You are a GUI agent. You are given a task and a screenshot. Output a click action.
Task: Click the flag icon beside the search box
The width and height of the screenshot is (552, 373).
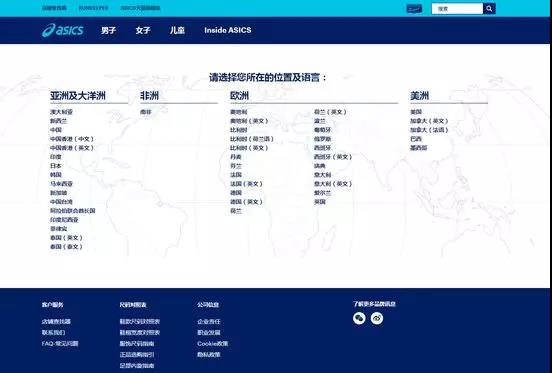pyautogui.click(x=414, y=9)
